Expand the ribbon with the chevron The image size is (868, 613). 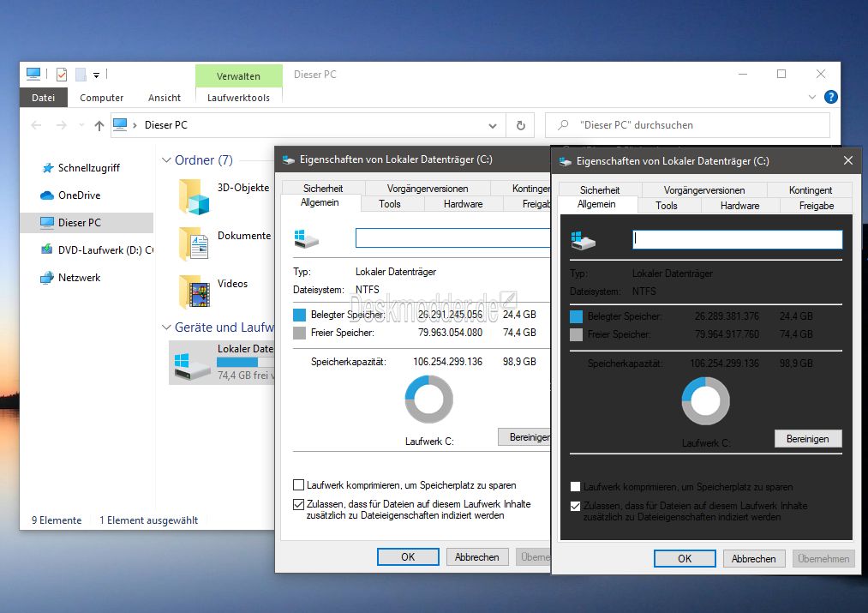click(812, 97)
